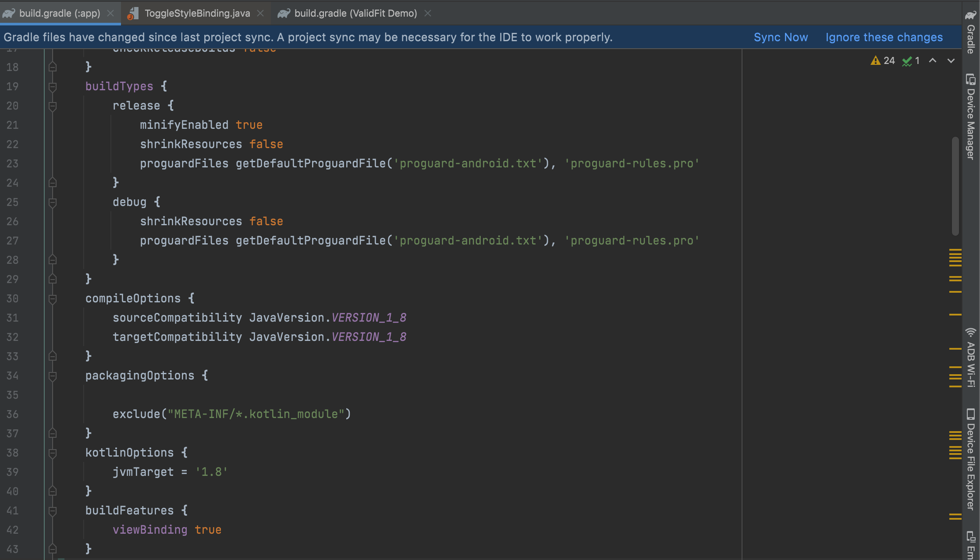This screenshot has height=560, width=980.
Task: Go to previous highlighted error arrow
Action: (x=933, y=60)
